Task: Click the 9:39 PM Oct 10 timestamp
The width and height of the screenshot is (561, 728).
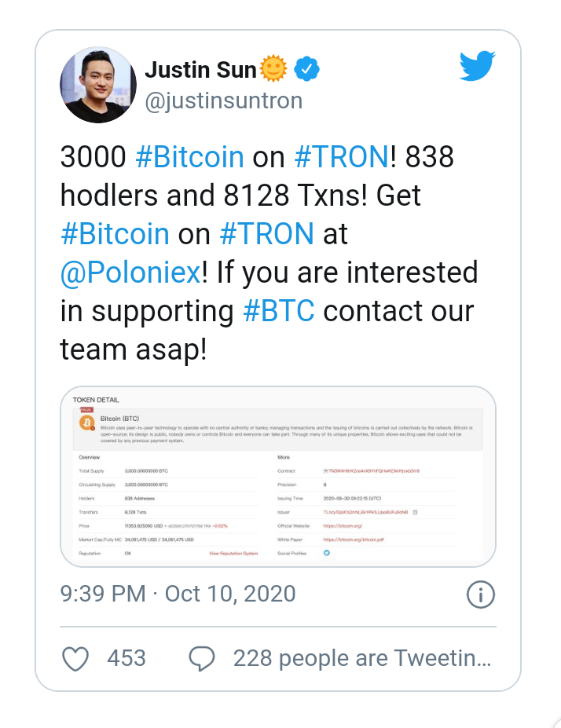Action: (178, 594)
